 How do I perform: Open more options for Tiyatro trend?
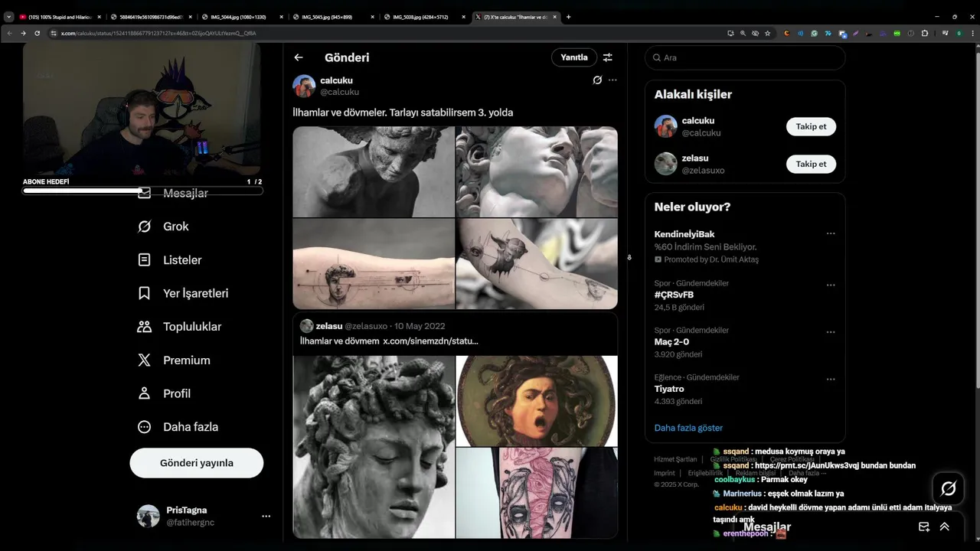click(831, 380)
